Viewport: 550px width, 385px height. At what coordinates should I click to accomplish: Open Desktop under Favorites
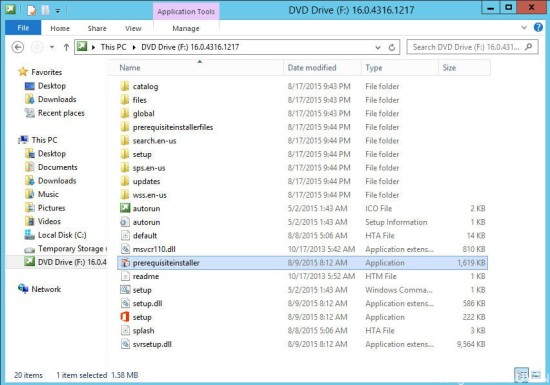[52, 86]
